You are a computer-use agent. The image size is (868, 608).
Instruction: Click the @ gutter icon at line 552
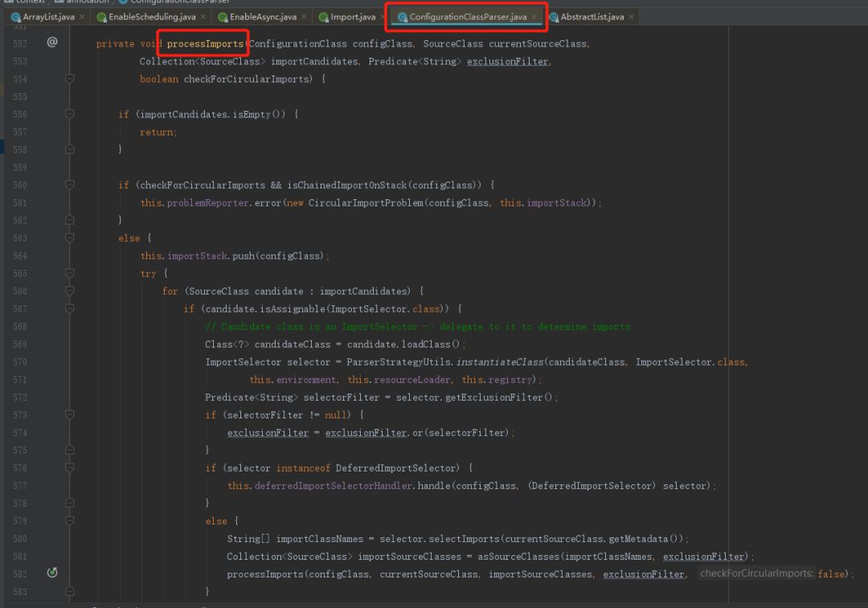coord(52,42)
